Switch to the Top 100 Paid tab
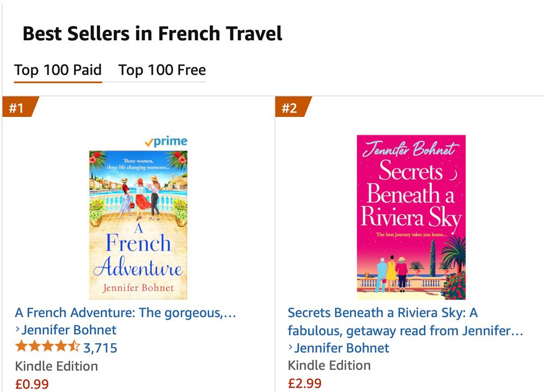Screen dimensions: 544x392 click(58, 70)
